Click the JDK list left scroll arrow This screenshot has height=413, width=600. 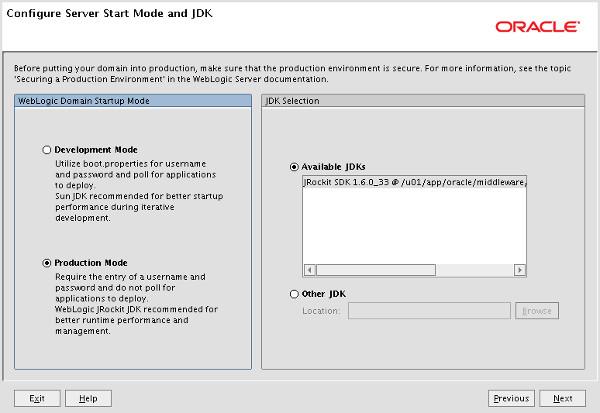(310, 270)
